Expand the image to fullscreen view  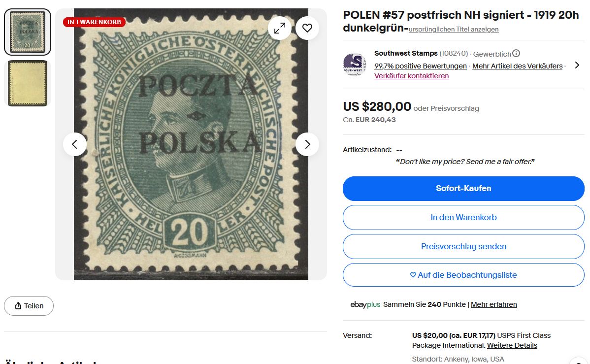pyautogui.click(x=280, y=29)
